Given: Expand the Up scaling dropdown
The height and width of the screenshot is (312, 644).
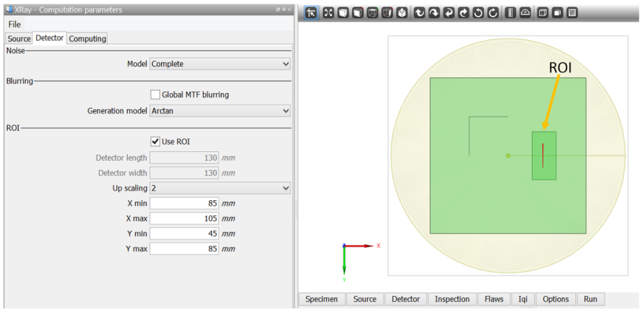Looking at the screenshot, I should tap(220, 188).
